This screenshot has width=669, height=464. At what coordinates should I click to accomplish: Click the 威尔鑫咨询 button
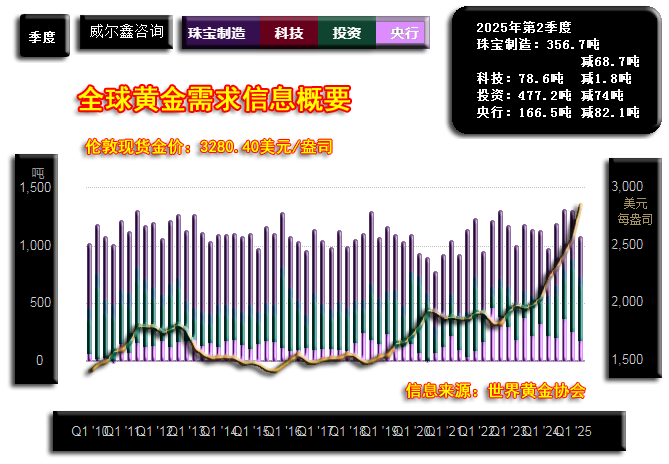(126, 32)
